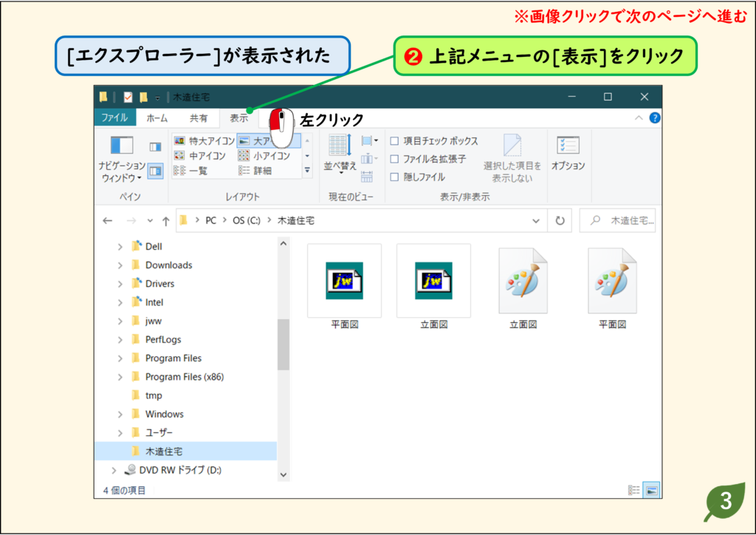Open the quick access toolbar dropdown
The height and width of the screenshot is (535, 756).
[158, 98]
